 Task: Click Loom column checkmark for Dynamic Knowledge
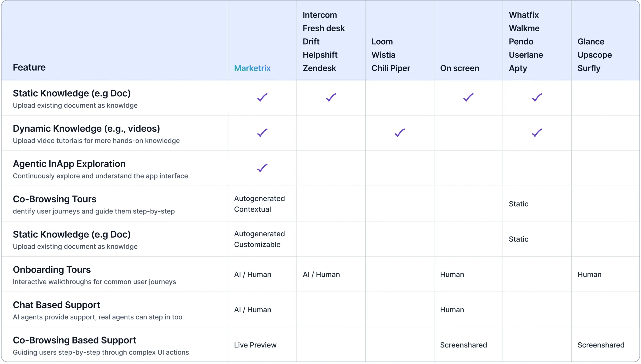(400, 133)
